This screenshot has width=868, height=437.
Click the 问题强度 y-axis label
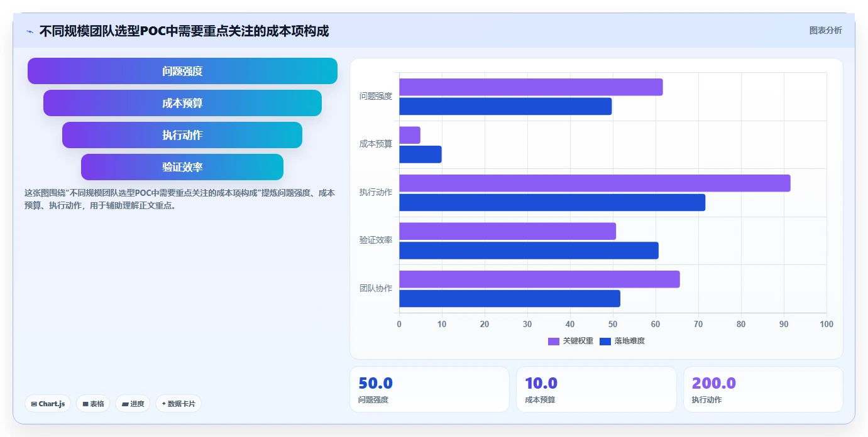[376, 96]
